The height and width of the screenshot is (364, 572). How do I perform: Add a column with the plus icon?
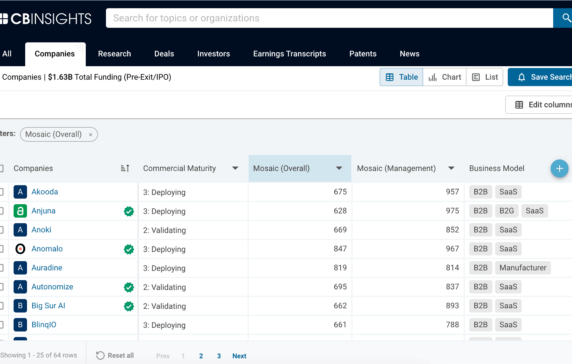coord(559,169)
